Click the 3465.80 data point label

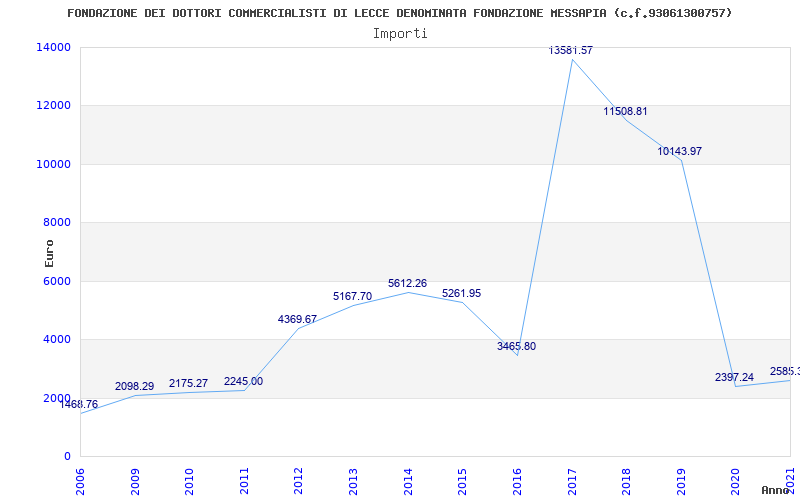[x=516, y=346]
